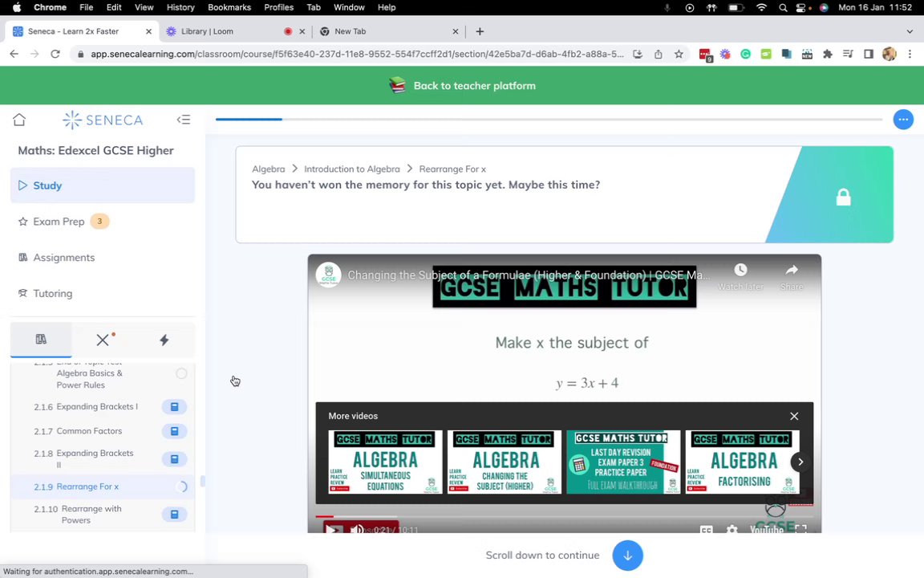Open the Apple menu
The image size is (924, 578).
coord(17,7)
